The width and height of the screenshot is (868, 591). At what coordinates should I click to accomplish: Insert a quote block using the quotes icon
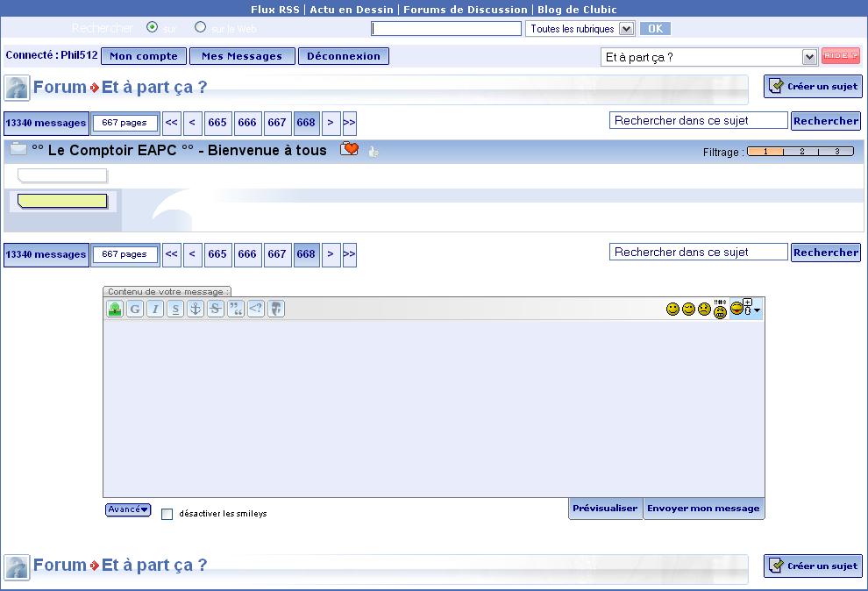236,309
